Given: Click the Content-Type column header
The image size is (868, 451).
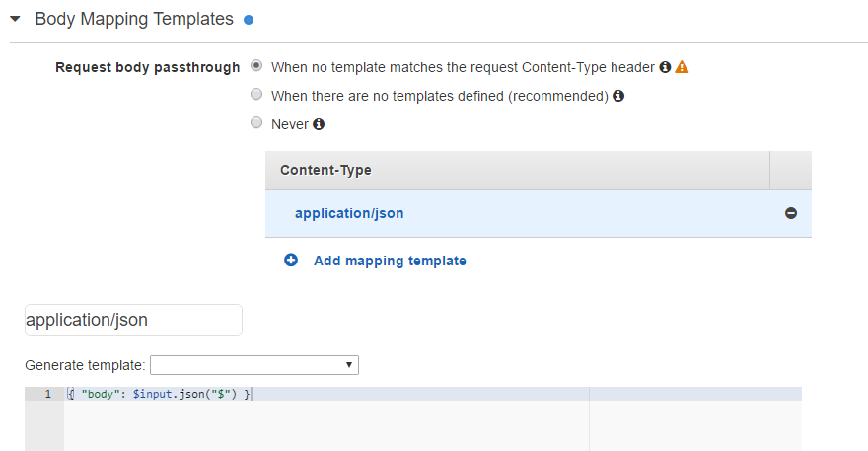Looking at the screenshot, I should coord(325,170).
